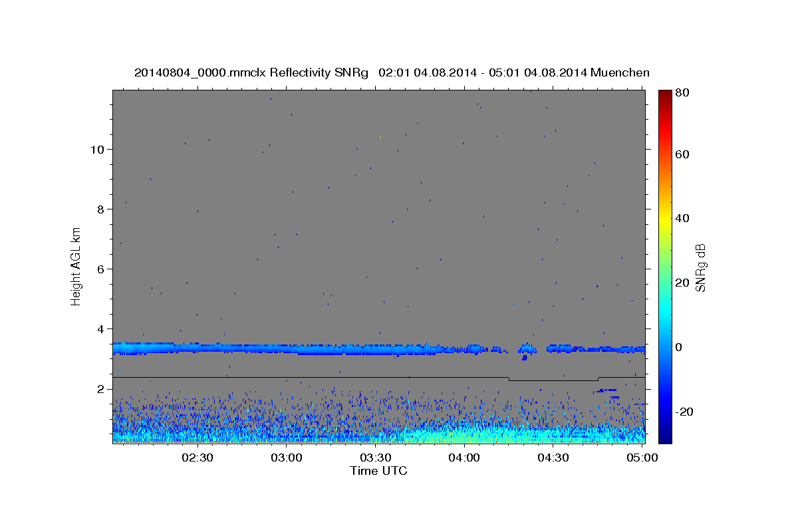This screenshot has width=798, height=532.
Task: Click the height tick label 4
Action: click(x=100, y=329)
